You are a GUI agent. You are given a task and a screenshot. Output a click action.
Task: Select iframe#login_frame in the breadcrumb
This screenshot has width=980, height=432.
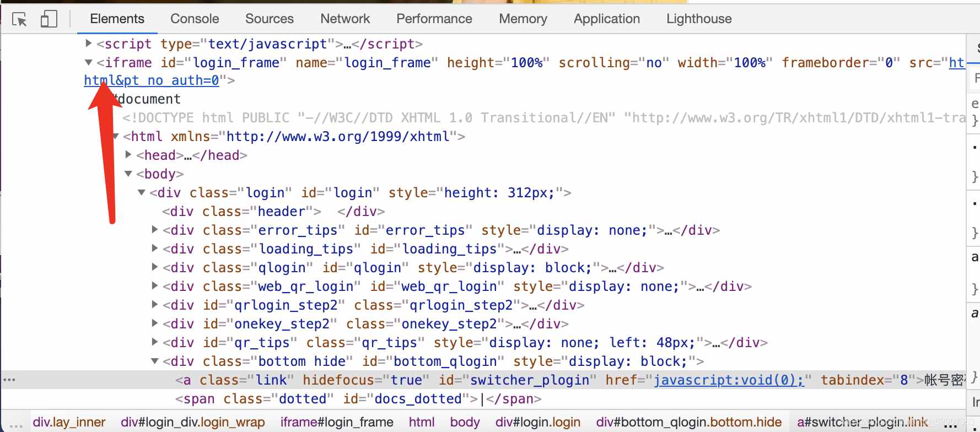pyautogui.click(x=337, y=423)
